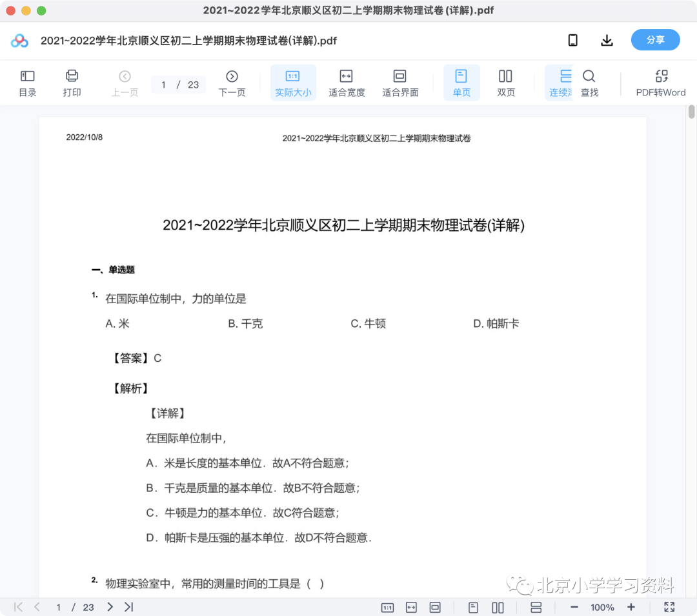The image size is (697, 616).
Task: Go to next page with 下一页
Action: 232,83
